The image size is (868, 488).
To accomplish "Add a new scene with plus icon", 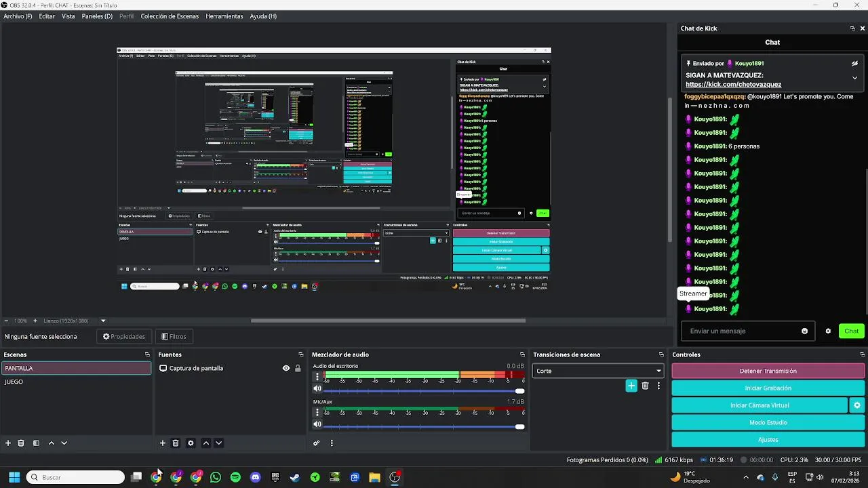I will pyautogui.click(x=8, y=443).
